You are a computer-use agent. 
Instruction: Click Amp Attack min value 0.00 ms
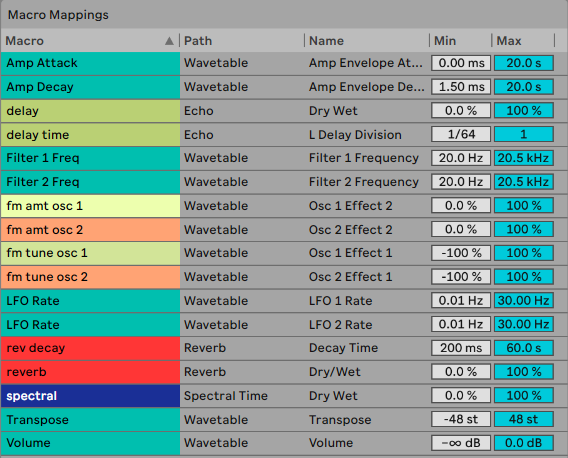[x=461, y=63]
